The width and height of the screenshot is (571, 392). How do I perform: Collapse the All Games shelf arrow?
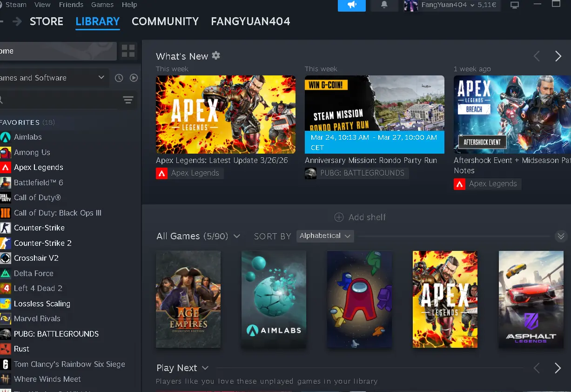click(x=561, y=236)
